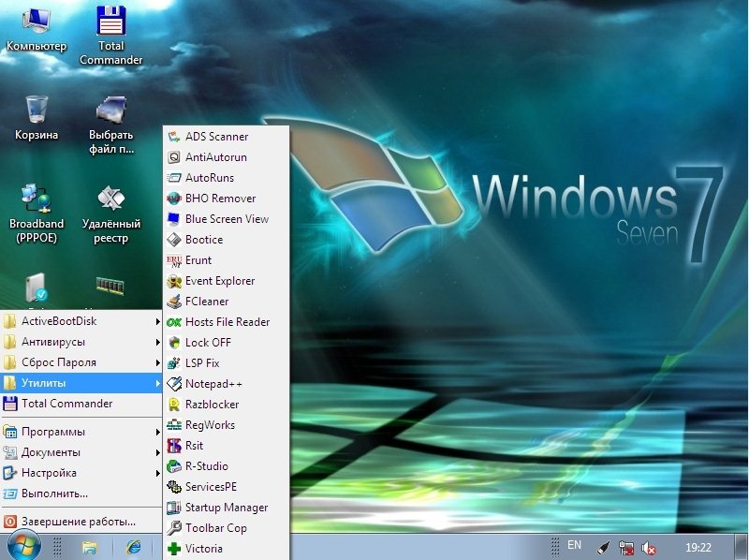Open the remote registry desktop shortcut
Screen dimensions: 749x560
(110, 211)
